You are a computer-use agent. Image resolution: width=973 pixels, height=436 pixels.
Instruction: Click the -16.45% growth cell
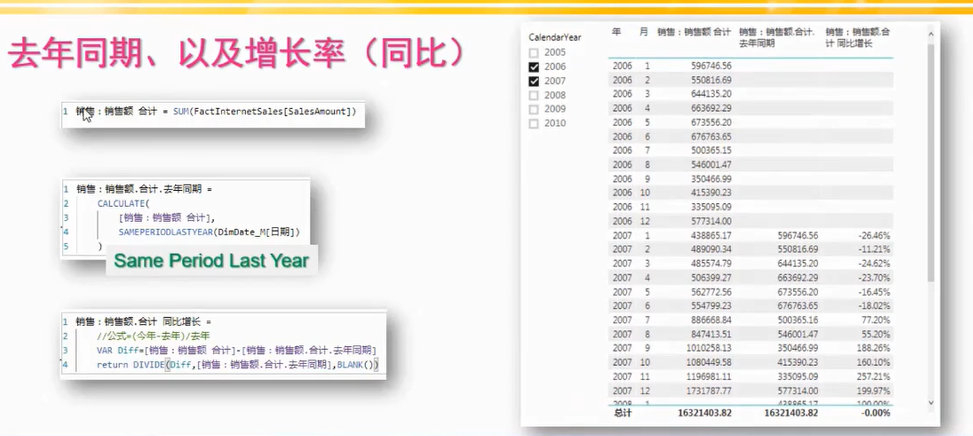pos(874,292)
